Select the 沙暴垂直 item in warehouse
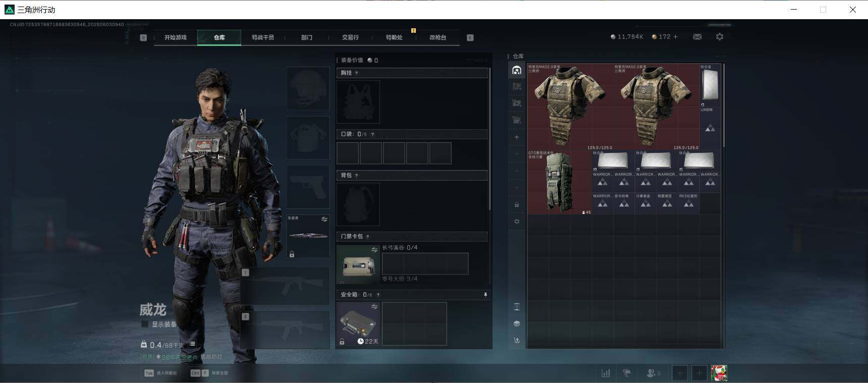This screenshot has height=383, width=868. [645, 204]
